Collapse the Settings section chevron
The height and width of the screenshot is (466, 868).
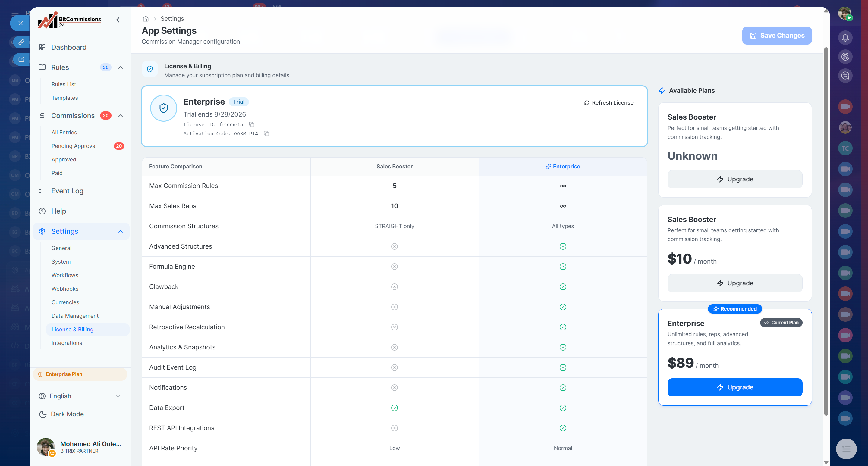[121, 231]
